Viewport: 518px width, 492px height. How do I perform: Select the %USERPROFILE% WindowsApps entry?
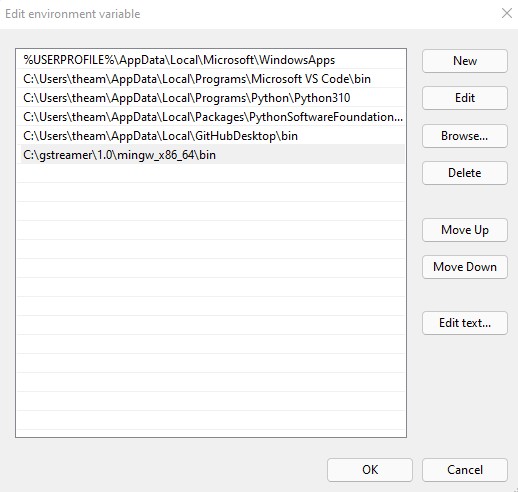[211, 60]
